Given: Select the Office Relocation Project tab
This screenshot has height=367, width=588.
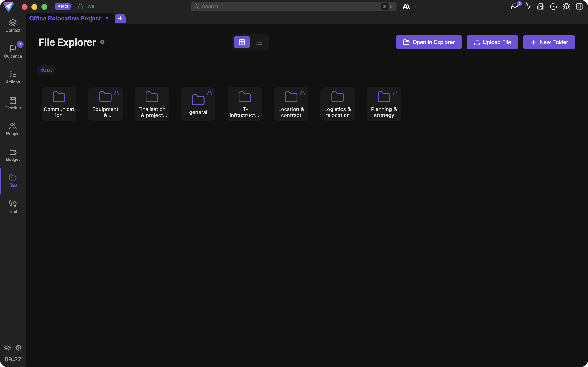Looking at the screenshot, I should (65, 18).
